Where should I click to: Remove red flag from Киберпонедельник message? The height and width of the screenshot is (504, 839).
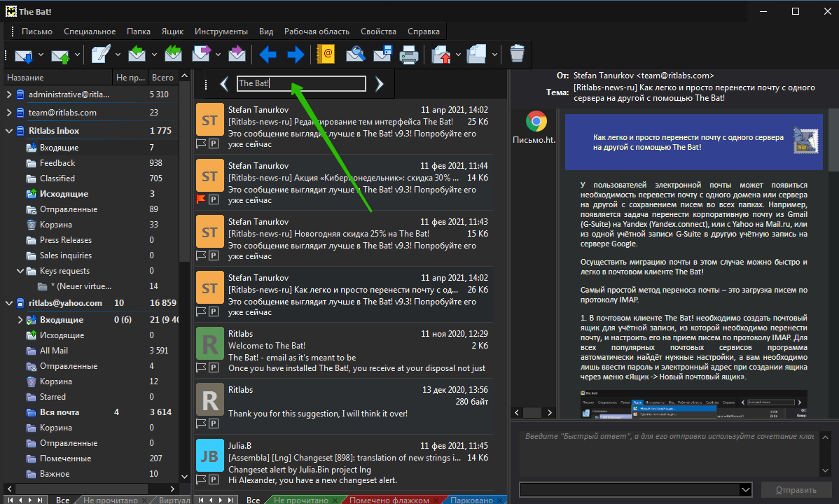click(201, 199)
